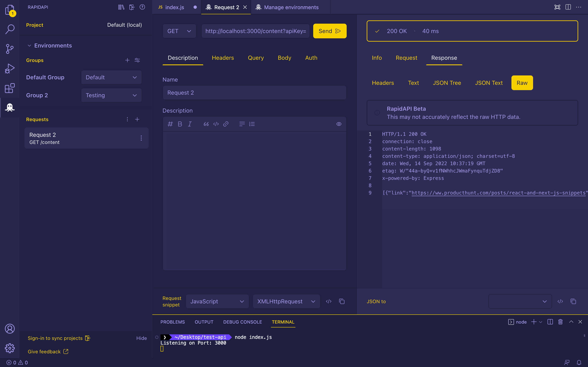588x367 pixels.
Task: Click the Send request button
Action: coord(330,30)
